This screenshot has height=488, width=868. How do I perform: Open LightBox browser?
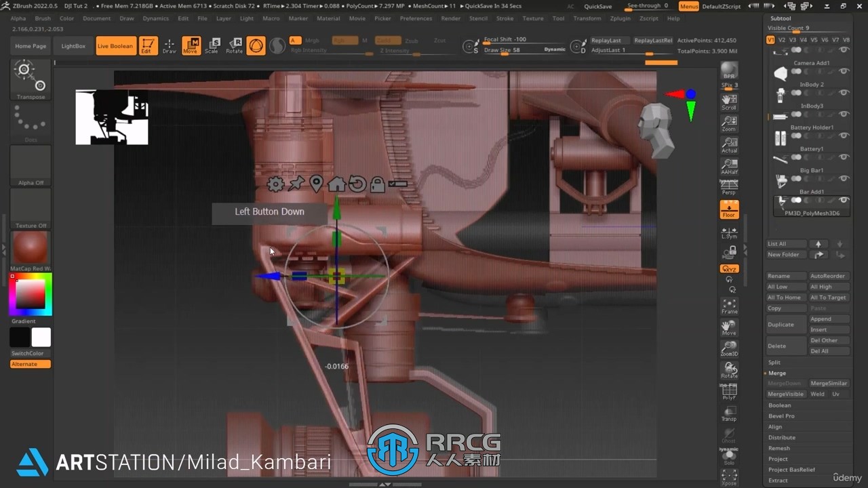click(x=73, y=46)
